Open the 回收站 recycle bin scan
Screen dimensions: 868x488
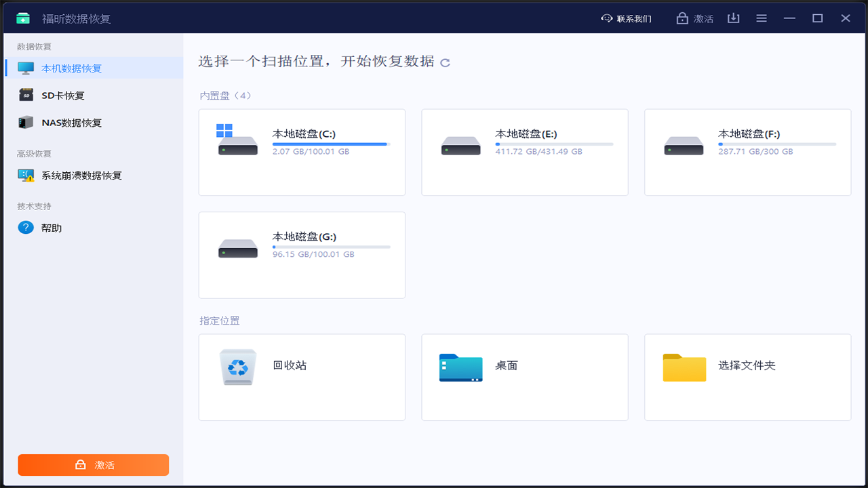pos(302,377)
